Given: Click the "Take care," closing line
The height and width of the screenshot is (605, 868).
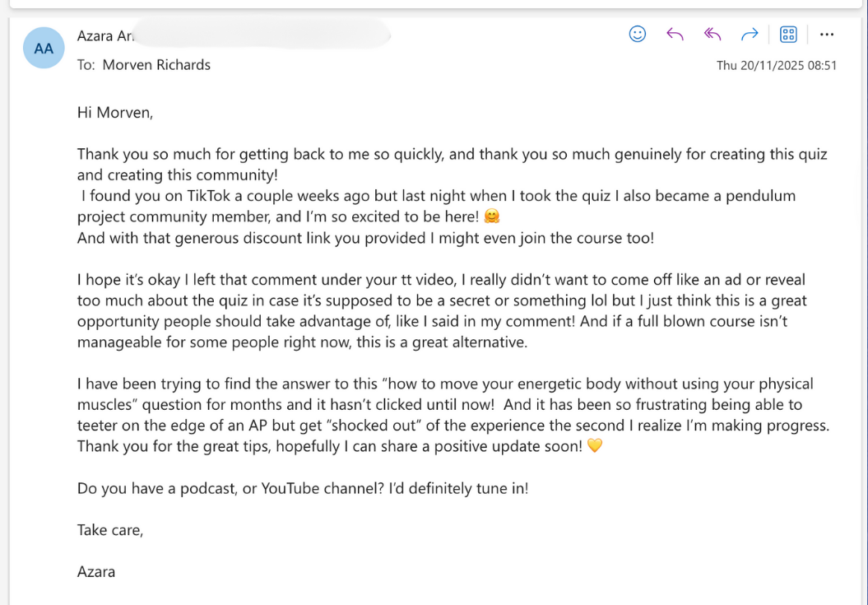Looking at the screenshot, I should 110,530.
